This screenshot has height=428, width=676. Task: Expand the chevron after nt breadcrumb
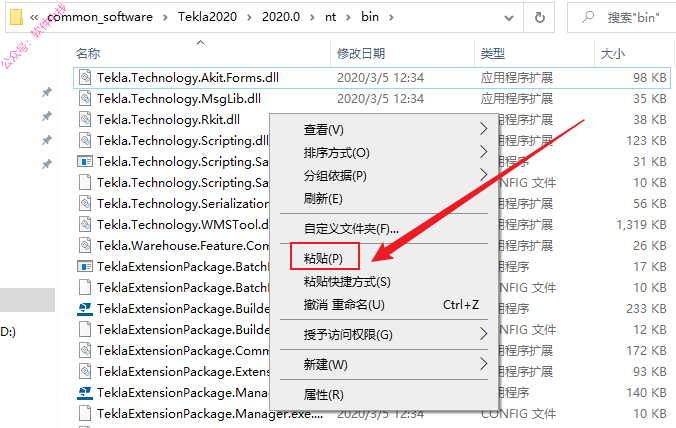pyautogui.click(x=348, y=18)
